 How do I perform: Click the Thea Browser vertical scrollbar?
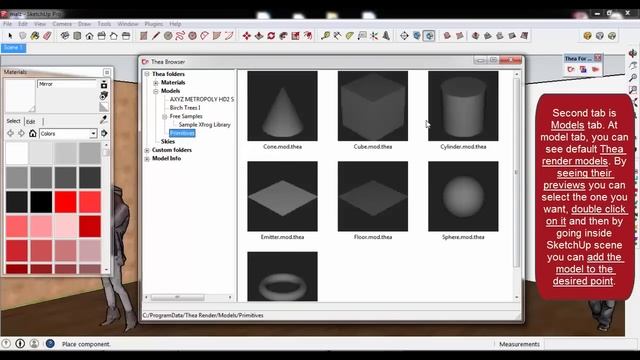point(517,186)
